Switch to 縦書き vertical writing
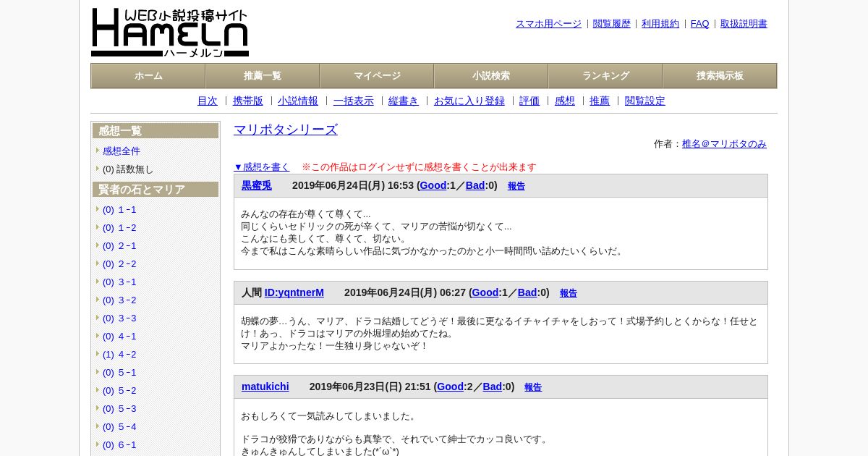Image resolution: width=868 pixels, height=456 pixels. (x=404, y=101)
